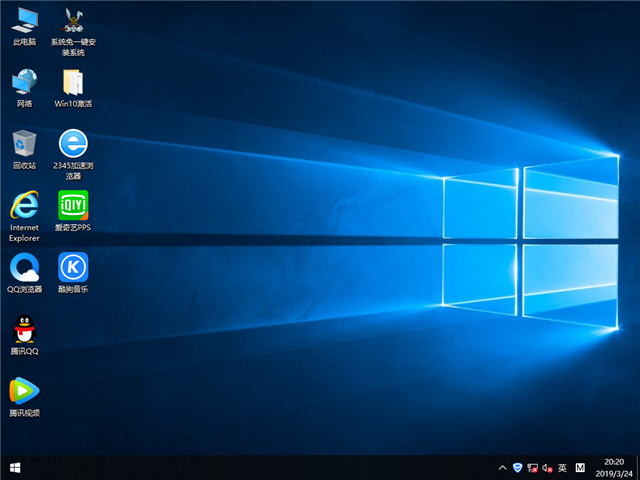Select the 腾讯QQ penguin icon
The image size is (640, 480).
[24, 329]
